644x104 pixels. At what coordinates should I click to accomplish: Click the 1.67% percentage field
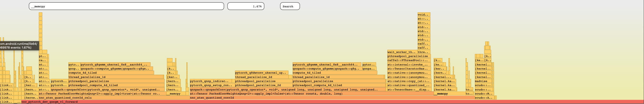[246, 6]
